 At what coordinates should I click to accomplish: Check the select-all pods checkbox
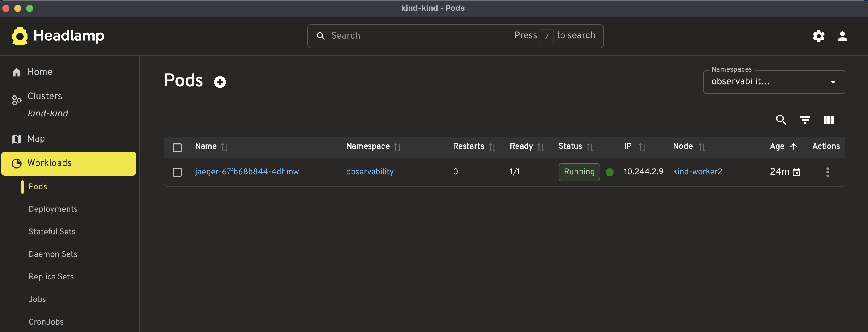[177, 148]
